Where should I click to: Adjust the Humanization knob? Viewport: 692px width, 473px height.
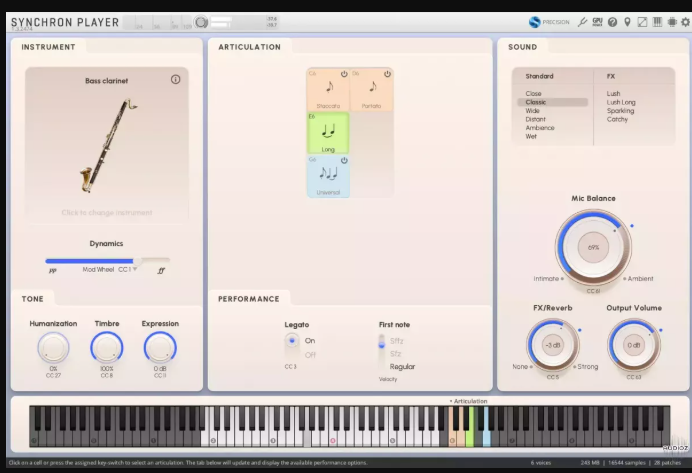pos(53,348)
